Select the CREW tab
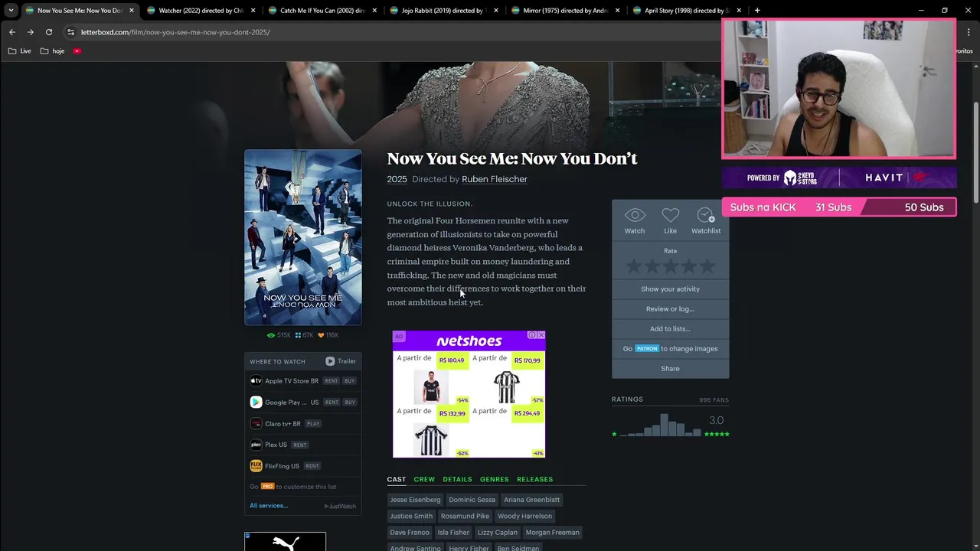This screenshot has width=980, height=551. (x=424, y=479)
